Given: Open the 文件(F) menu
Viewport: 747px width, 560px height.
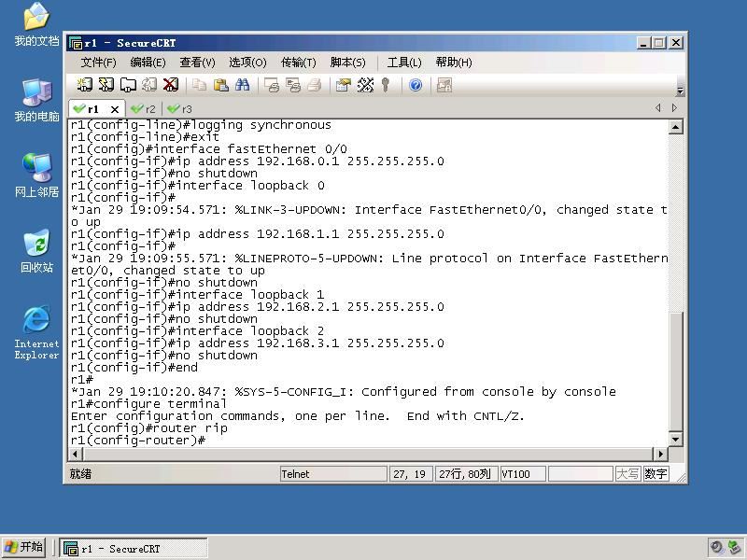Looking at the screenshot, I should coord(98,63).
